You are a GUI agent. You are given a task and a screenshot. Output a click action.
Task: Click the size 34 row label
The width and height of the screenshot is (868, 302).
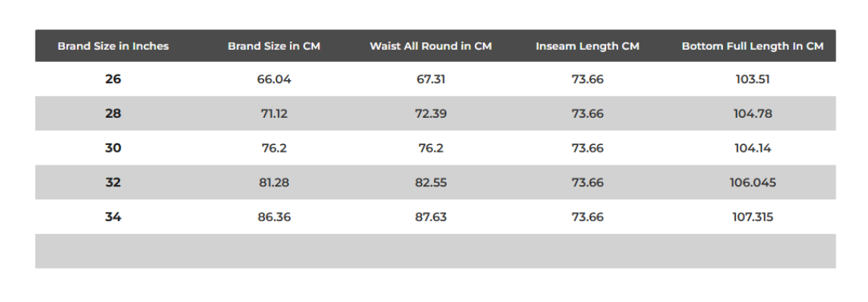tap(113, 217)
